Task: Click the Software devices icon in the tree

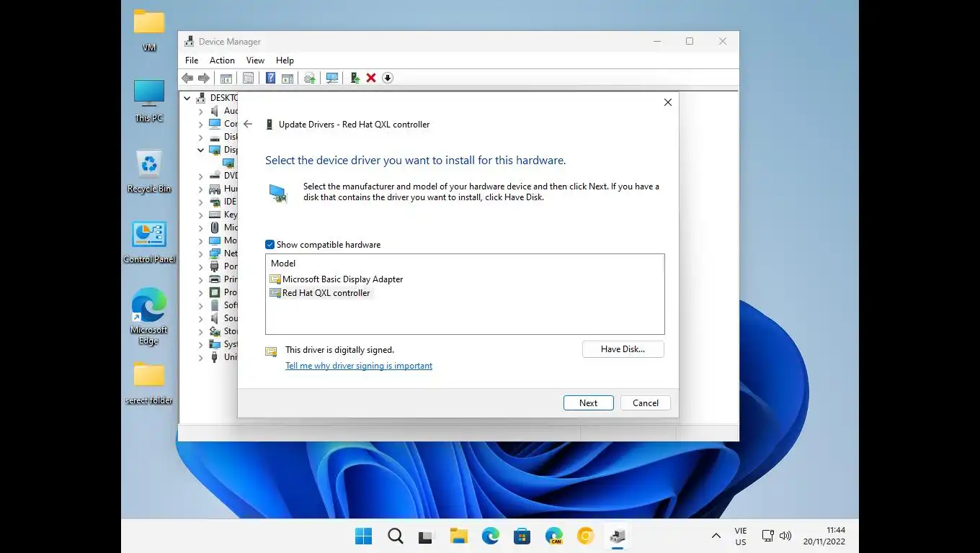Action: coord(214,305)
